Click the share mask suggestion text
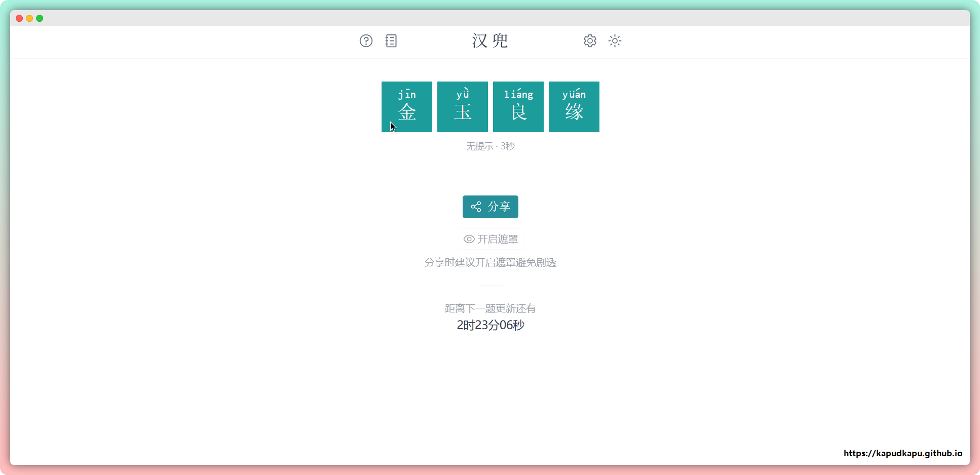The height and width of the screenshot is (475, 980). (490, 262)
